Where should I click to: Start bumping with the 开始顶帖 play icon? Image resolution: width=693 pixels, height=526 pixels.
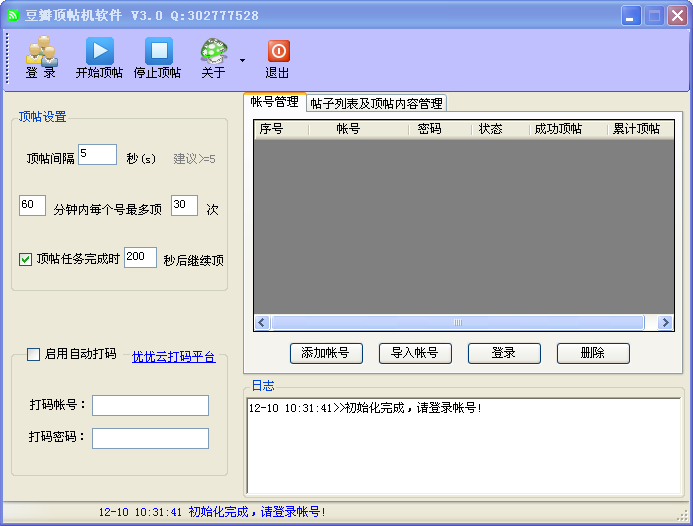click(x=99, y=51)
